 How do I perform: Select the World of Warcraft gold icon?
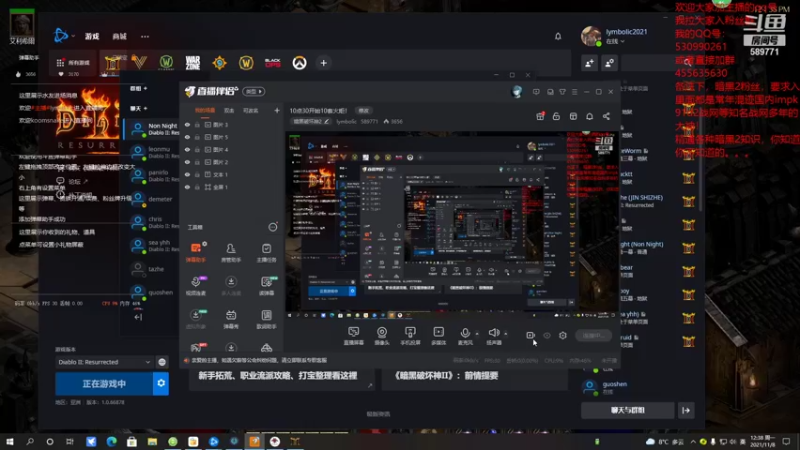coord(246,63)
